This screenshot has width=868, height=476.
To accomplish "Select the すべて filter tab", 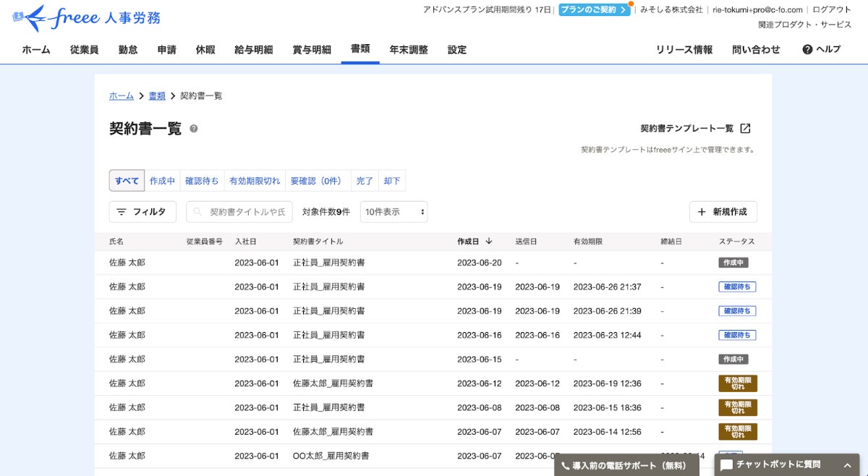I will point(127,181).
